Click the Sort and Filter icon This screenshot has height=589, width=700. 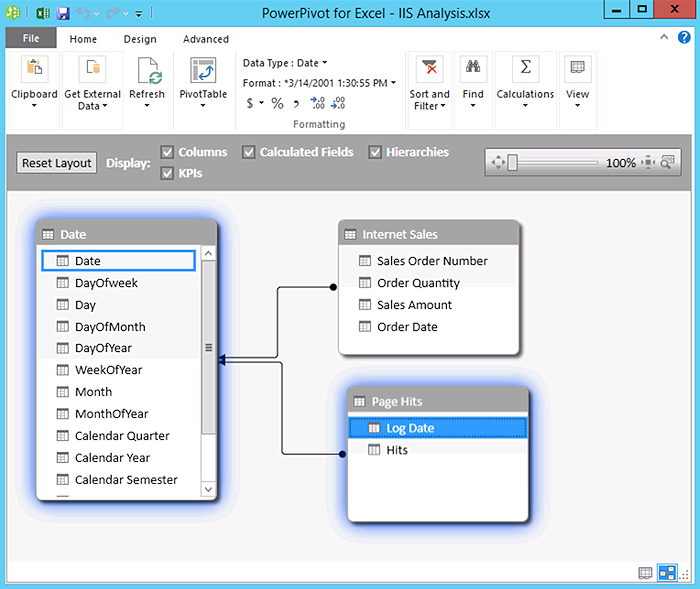[x=429, y=69]
